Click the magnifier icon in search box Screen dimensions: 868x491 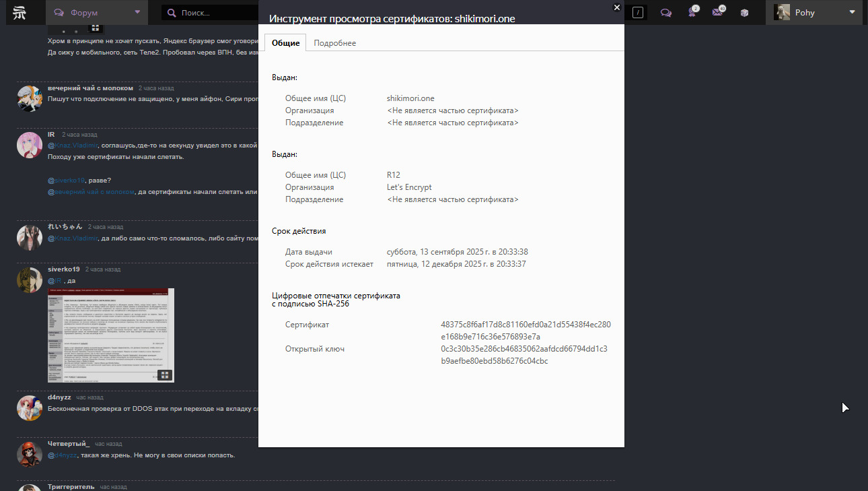click(172, 13)
